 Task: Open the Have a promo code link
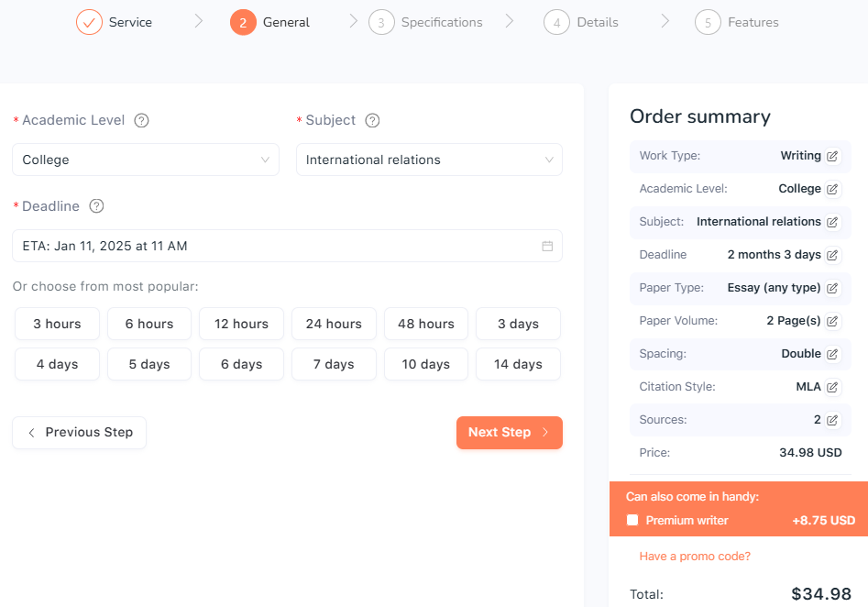point(695,556)
